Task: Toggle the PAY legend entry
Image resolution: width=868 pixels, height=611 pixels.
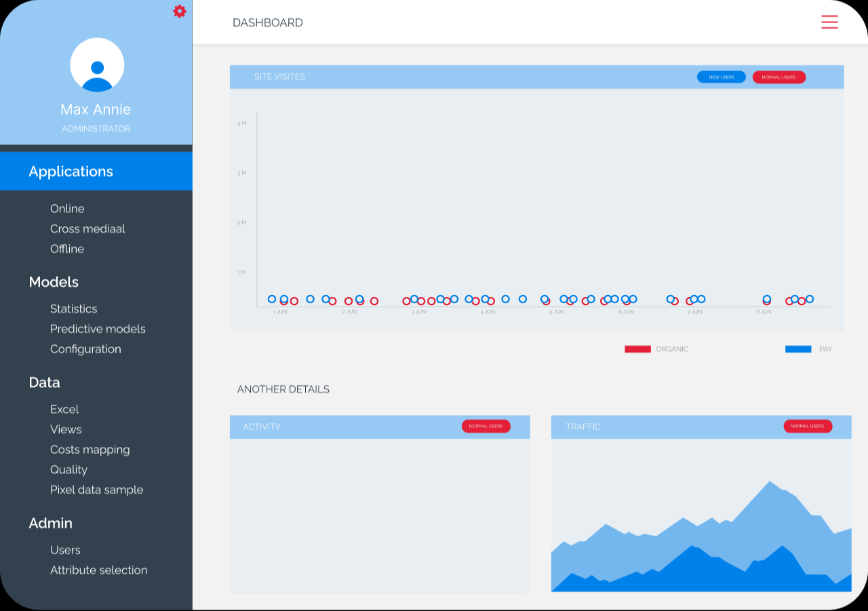Action: [826, 349]
